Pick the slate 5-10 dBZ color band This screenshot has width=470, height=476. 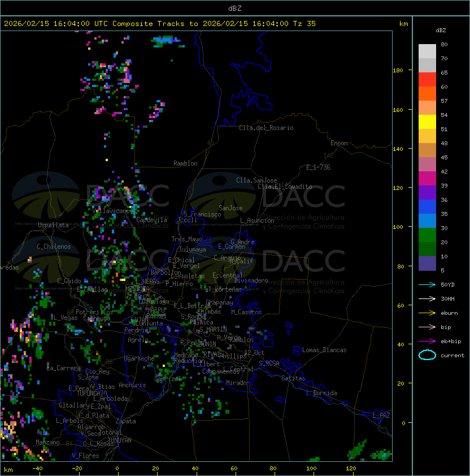[x=427, y=263]
